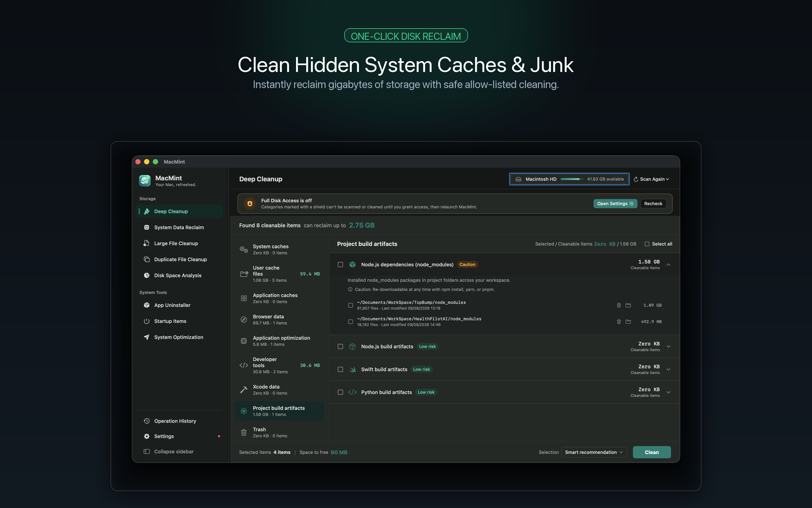Screen dimensions: 812x508
Task: Select the Browser data category
Action: tap(280, 319)
